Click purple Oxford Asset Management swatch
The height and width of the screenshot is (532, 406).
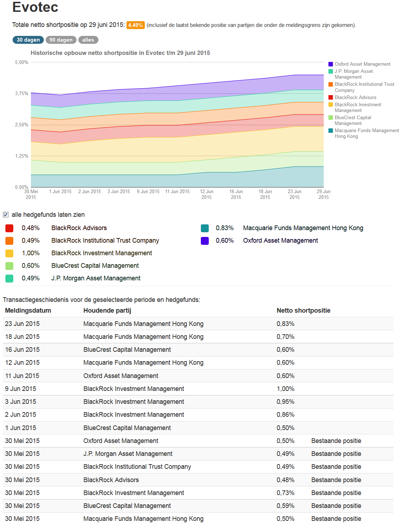[x=205, y=241]
